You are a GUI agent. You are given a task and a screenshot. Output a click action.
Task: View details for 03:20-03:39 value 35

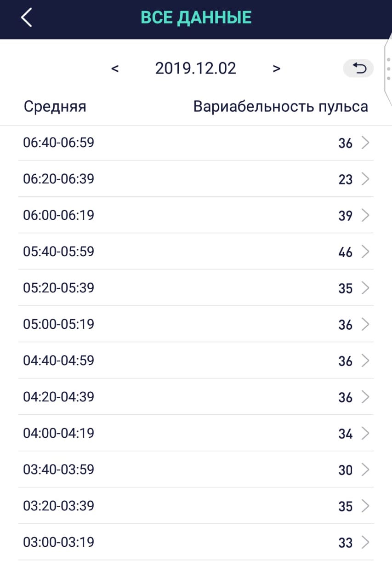coord(196,506)
